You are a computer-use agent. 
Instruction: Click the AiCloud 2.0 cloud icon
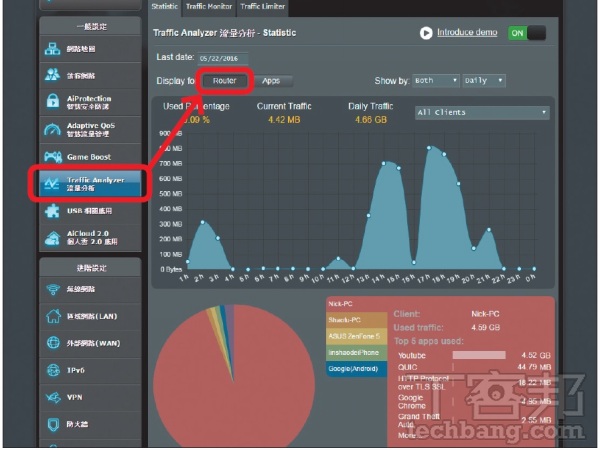coord(52,238)
